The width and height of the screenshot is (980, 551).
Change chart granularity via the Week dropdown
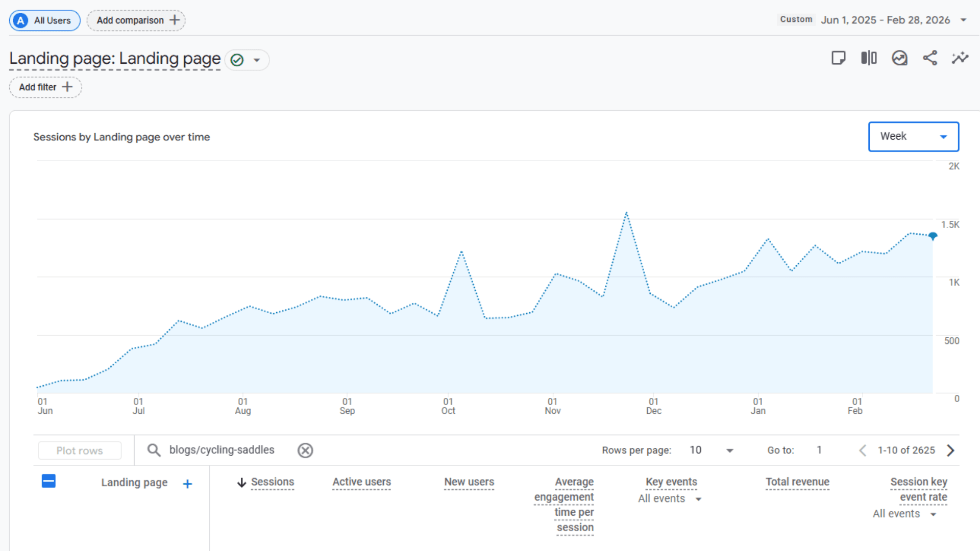click(x=913, y=136)
